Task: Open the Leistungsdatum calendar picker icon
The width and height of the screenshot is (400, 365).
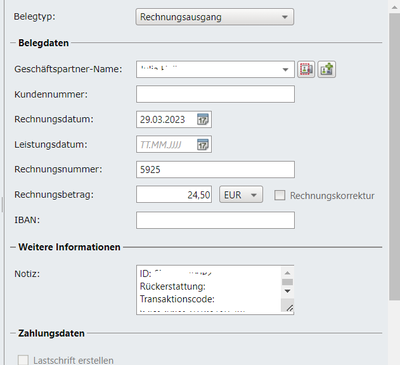Action: 203,145
